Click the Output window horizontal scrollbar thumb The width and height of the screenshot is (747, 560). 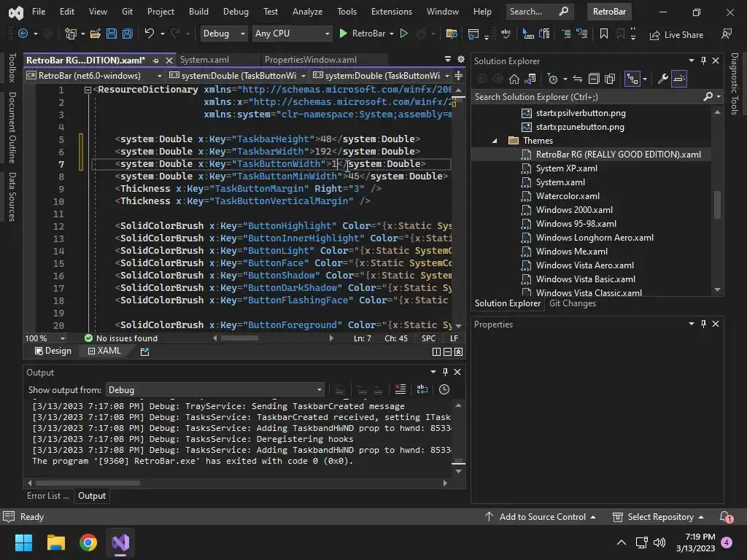tap(88, 483)
